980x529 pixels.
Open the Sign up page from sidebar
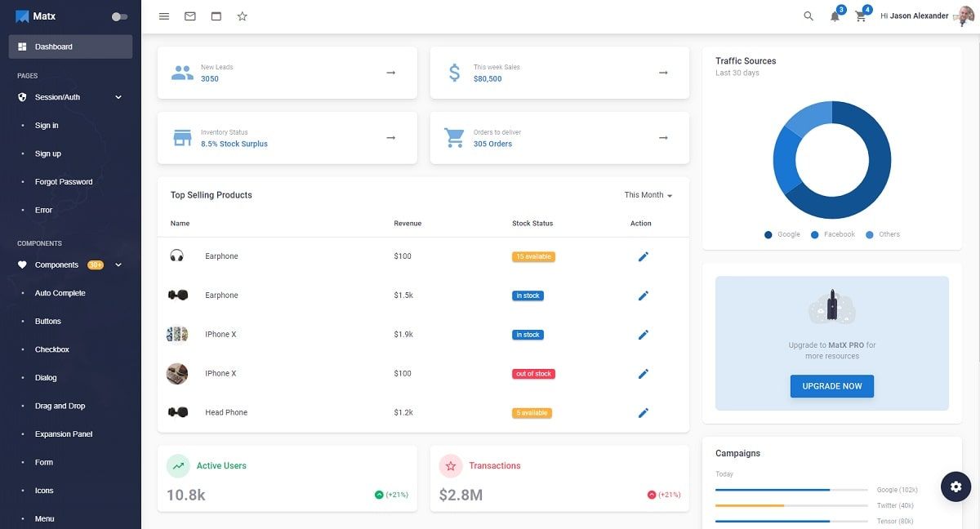47,153
